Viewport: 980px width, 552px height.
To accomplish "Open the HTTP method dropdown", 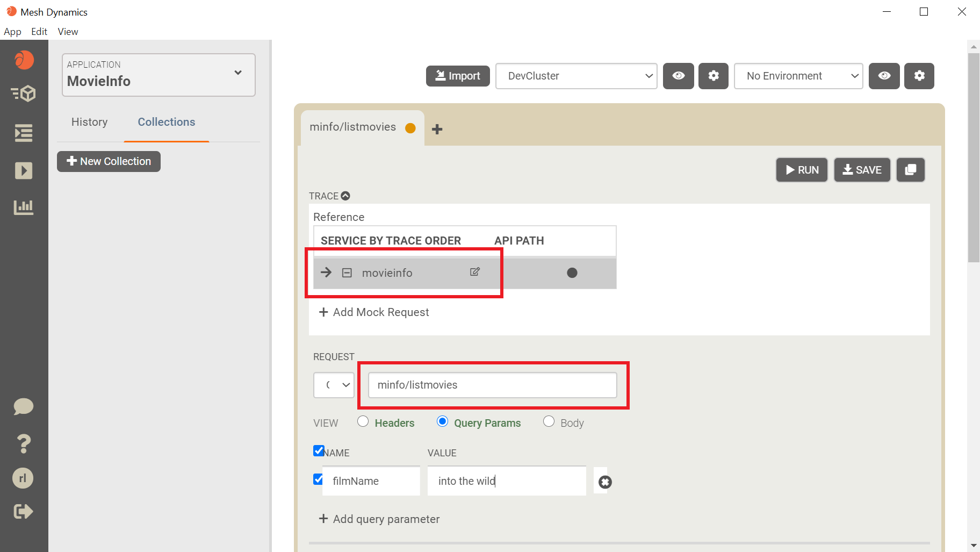I will click(334, 385).
